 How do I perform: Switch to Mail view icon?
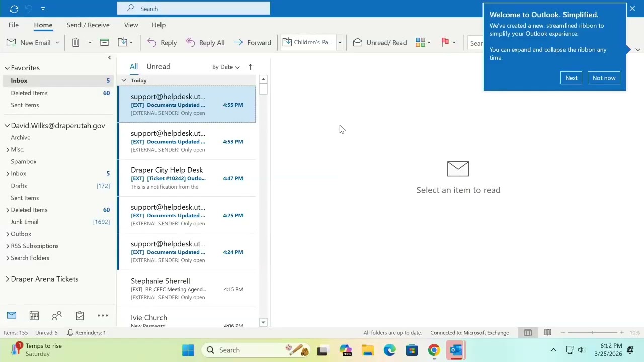click(12, 315)
